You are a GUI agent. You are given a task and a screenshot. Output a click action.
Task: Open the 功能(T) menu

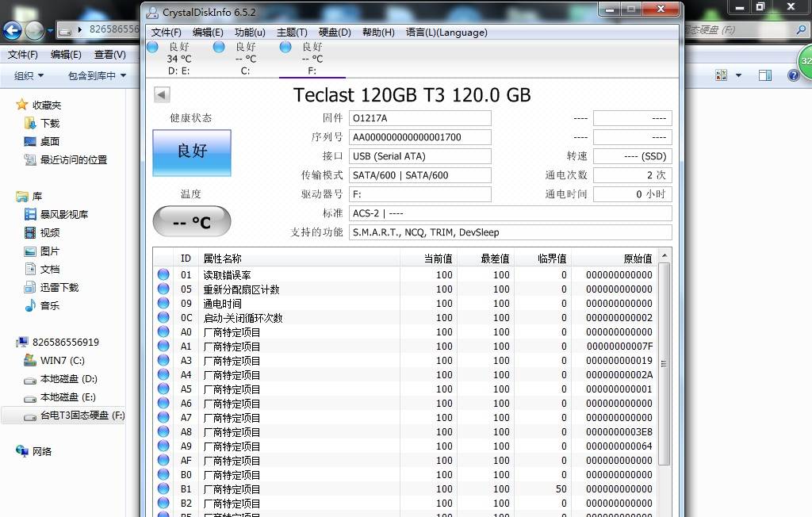coord(248,33)
